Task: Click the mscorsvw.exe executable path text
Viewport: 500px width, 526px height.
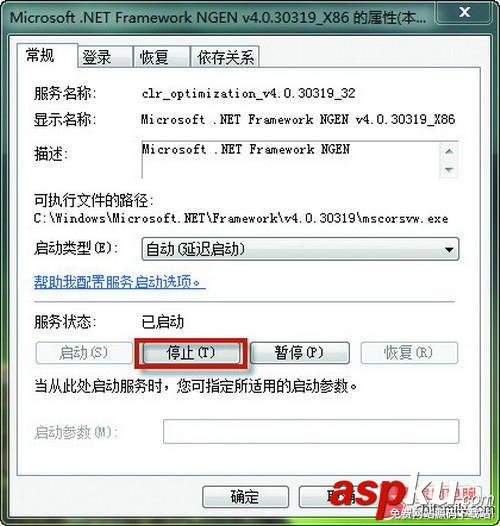Action: pos(241,219)
